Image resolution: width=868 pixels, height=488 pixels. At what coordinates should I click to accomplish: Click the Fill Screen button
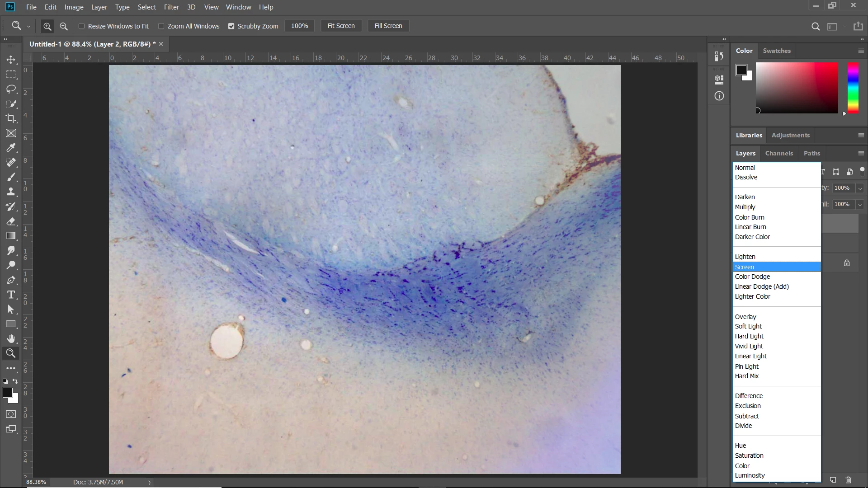(x=388, y=26)
